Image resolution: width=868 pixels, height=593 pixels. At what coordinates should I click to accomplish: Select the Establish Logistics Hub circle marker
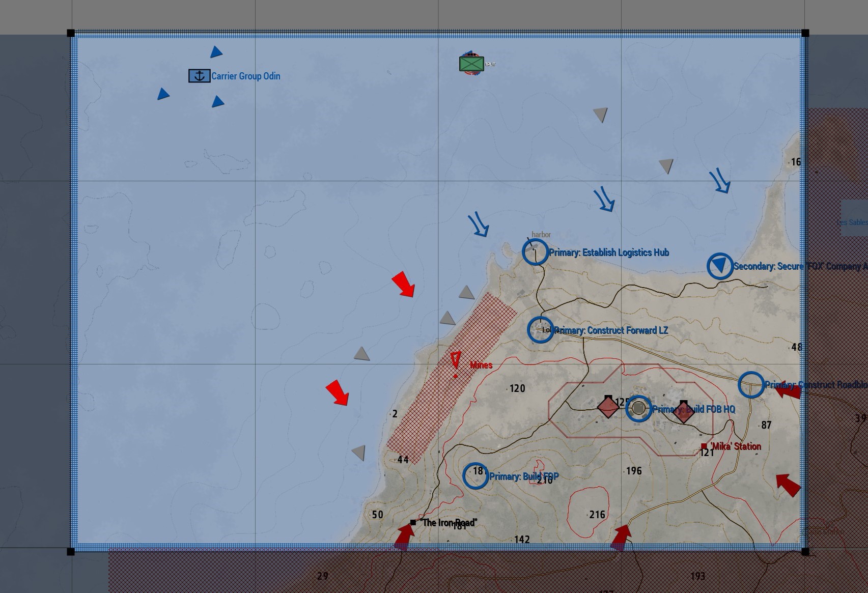535,252
